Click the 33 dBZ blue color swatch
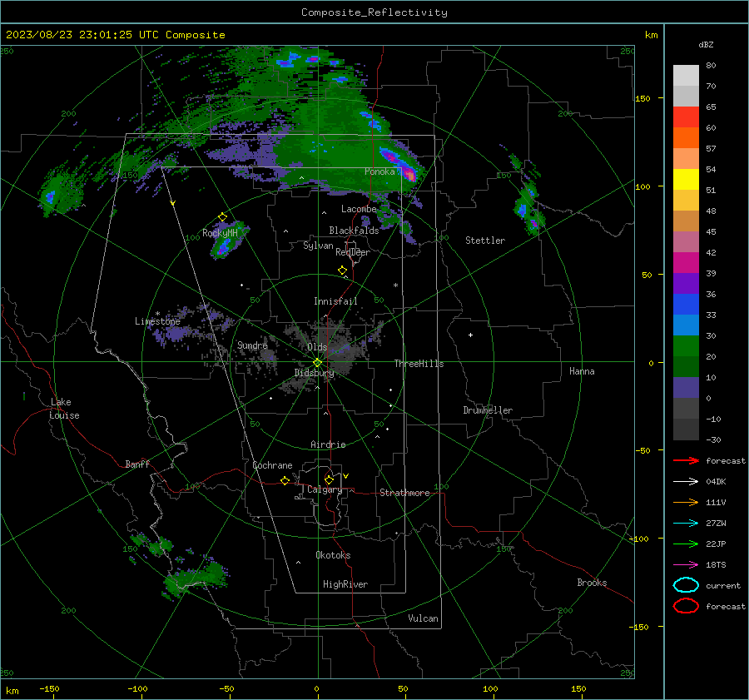Image resolution: width=749 pixels, height=700 pixels. click(686, 304)
